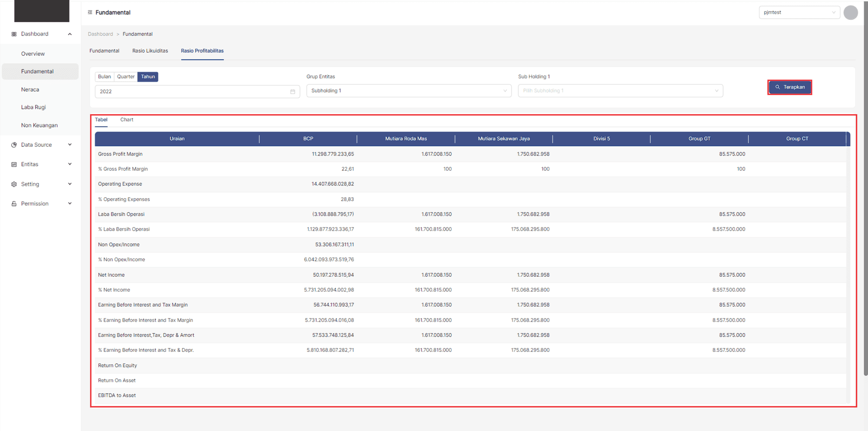Open the calendar icon in year field
Screen dimensions: 868x431
tap(293, 92)
